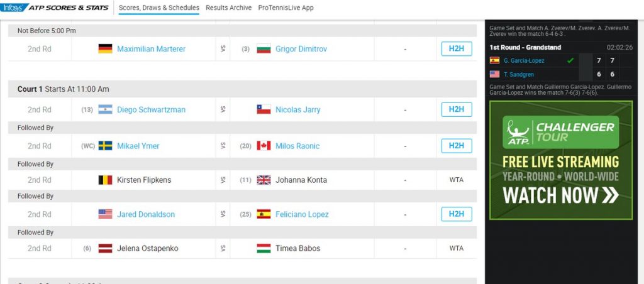Open Milos Raonic's player profile link
644x284 pixels.
click(297, 146)
